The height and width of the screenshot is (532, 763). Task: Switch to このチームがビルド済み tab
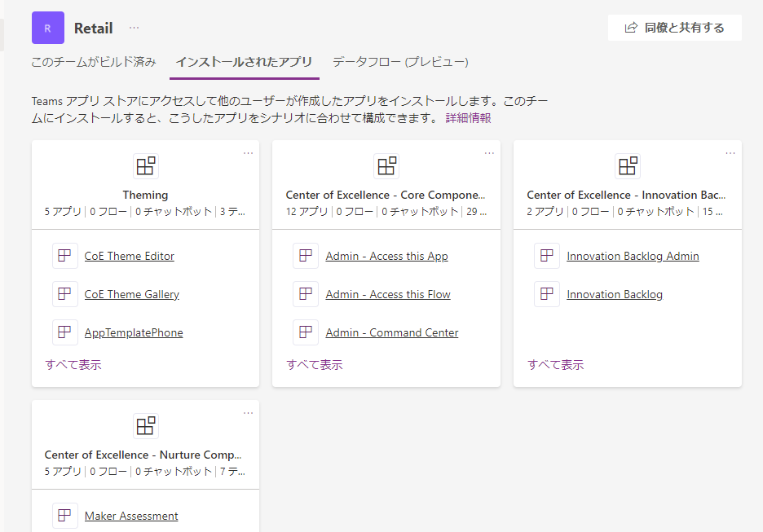tap(94, 62)
